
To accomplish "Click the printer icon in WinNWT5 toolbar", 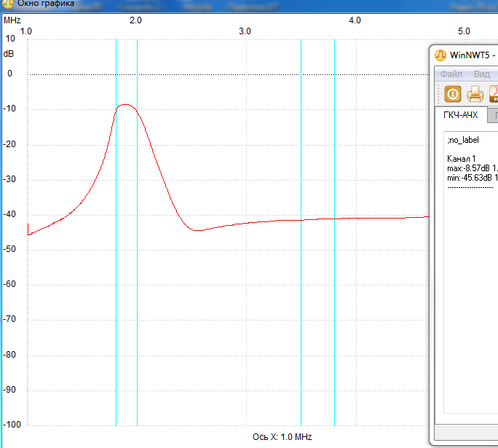I will pos(475,94).
